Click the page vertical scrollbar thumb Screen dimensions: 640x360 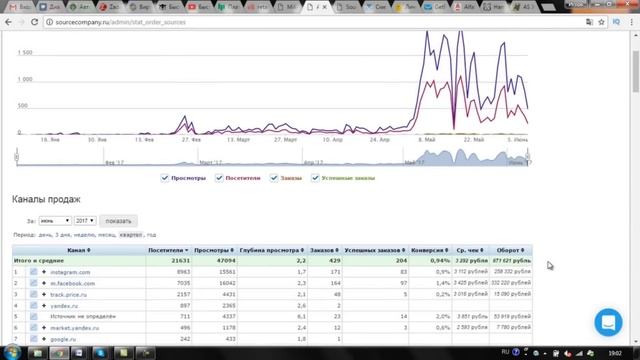pos(636,71)
